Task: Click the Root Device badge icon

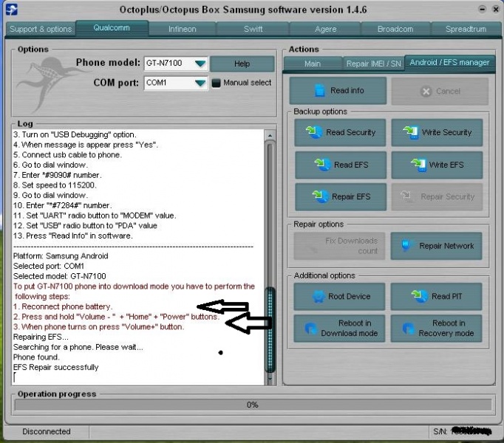Action: (x=319, y=296)
